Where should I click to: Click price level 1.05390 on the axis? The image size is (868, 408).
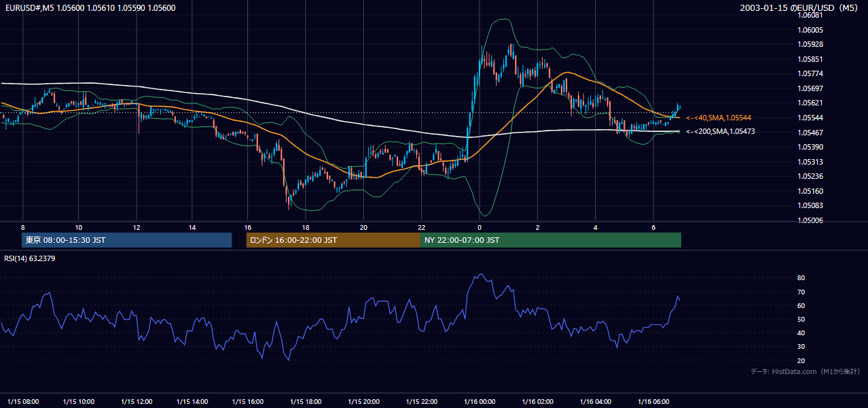pos(811,147)
